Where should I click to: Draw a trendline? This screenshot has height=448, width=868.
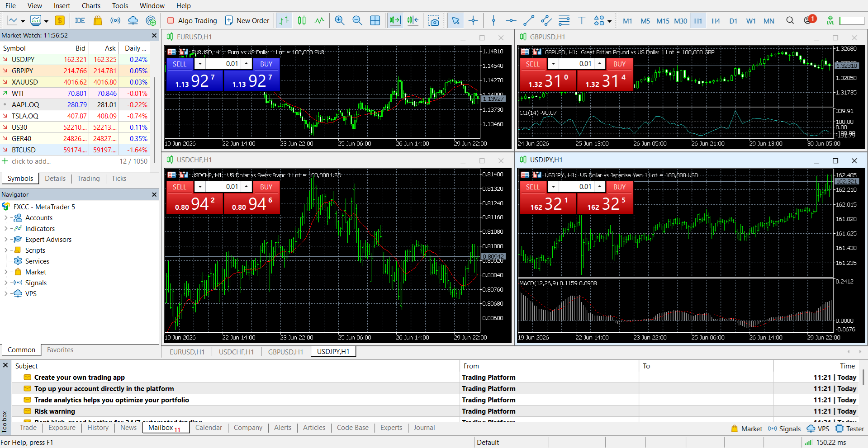pos(529,20)
